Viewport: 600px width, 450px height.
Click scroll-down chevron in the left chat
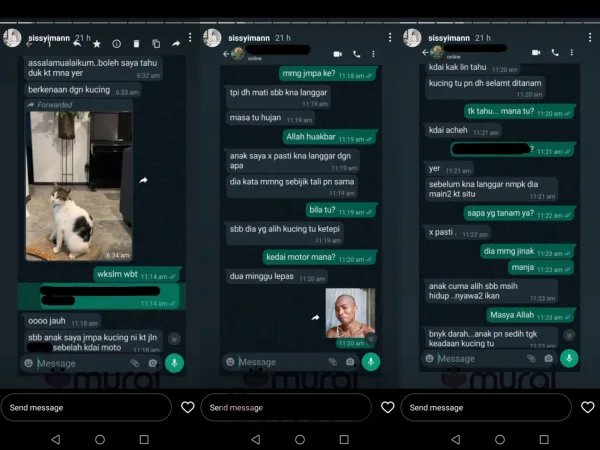(x=174, y=339)
